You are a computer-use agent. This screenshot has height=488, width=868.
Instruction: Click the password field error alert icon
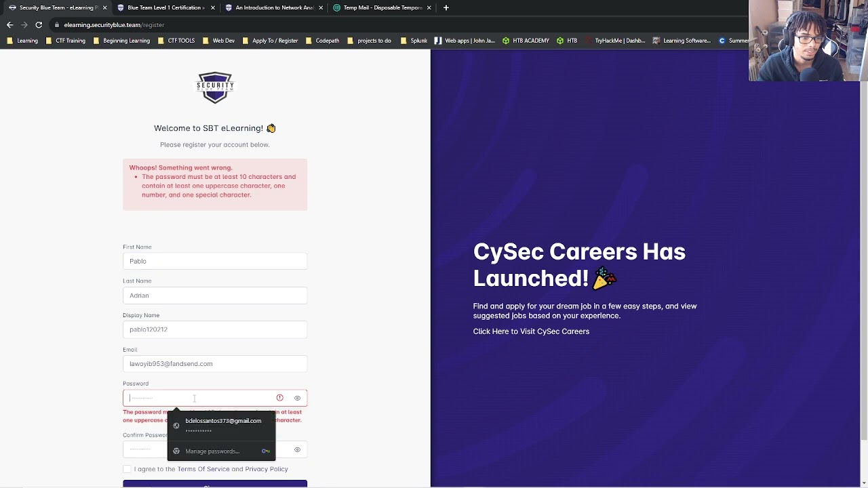(279, 398)
